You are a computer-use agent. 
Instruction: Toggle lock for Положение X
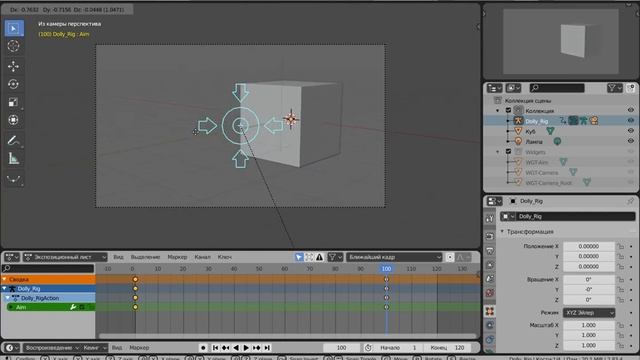pos(620,246)
